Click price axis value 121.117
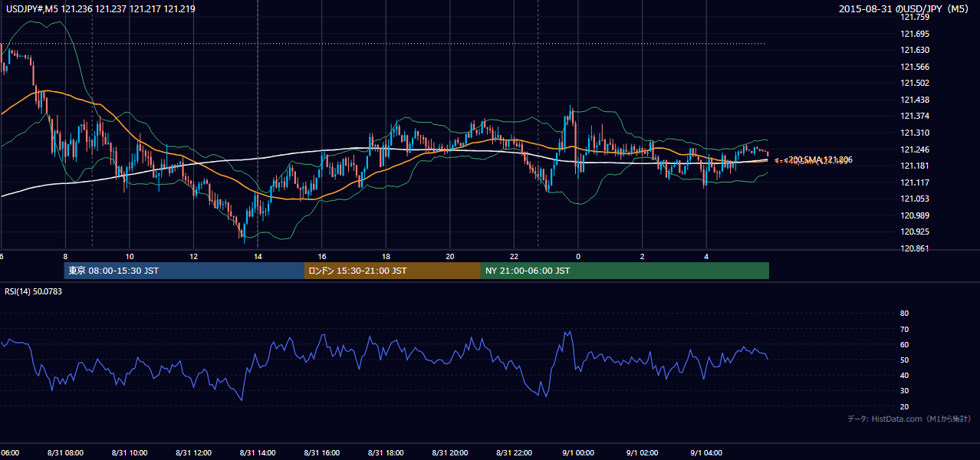Image resolution: width=980 pixels, height=460 pixels. [914, 182]
